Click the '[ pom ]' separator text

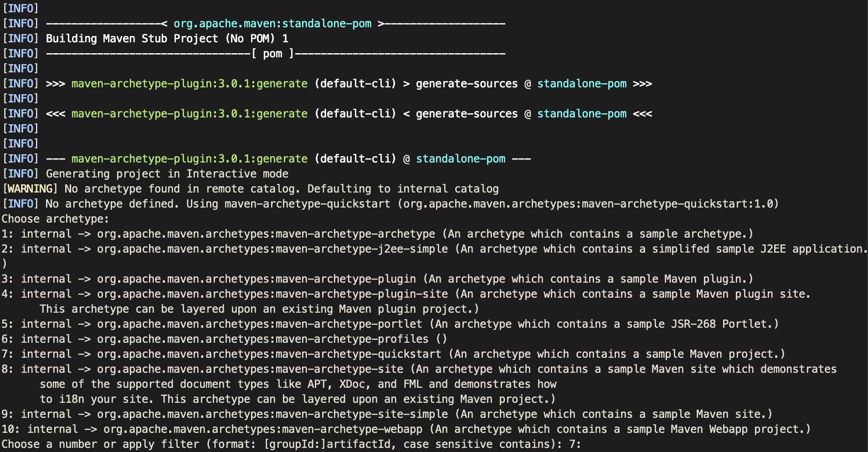coord(272,54)
